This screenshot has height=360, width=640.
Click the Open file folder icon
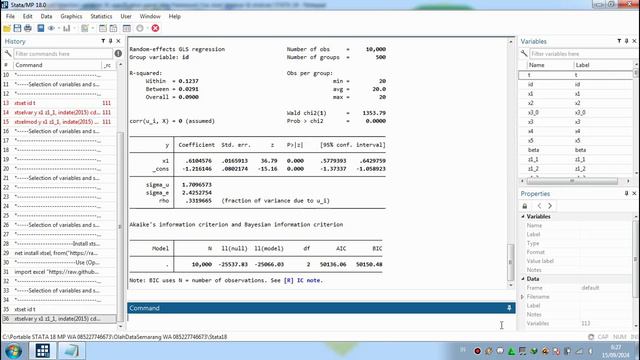pyautogui.click(x=7, y=28)
